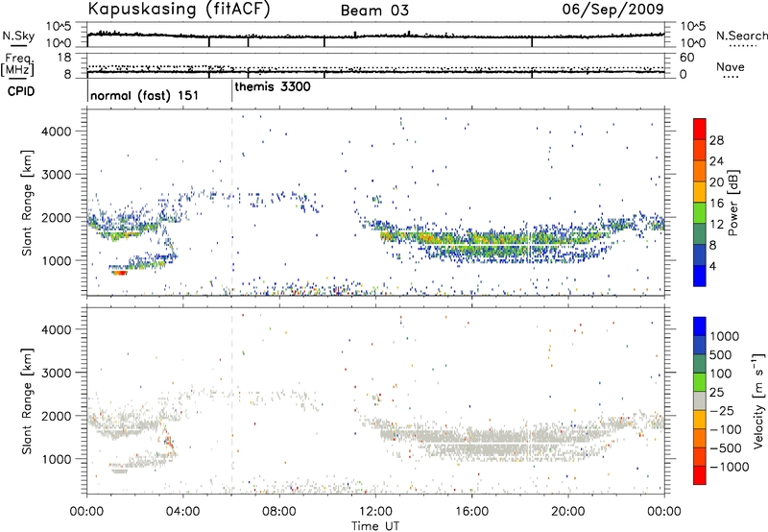Click the 'Beam 03' label

374,11
